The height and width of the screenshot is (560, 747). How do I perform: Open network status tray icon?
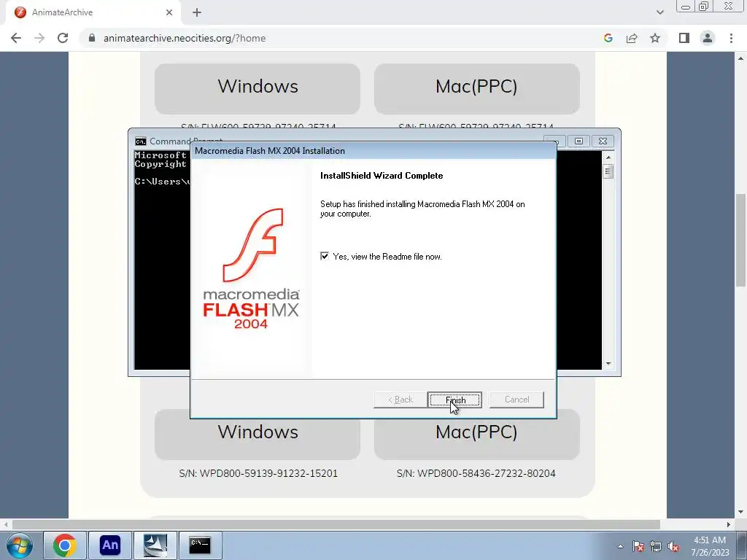(x=656, y=546)
